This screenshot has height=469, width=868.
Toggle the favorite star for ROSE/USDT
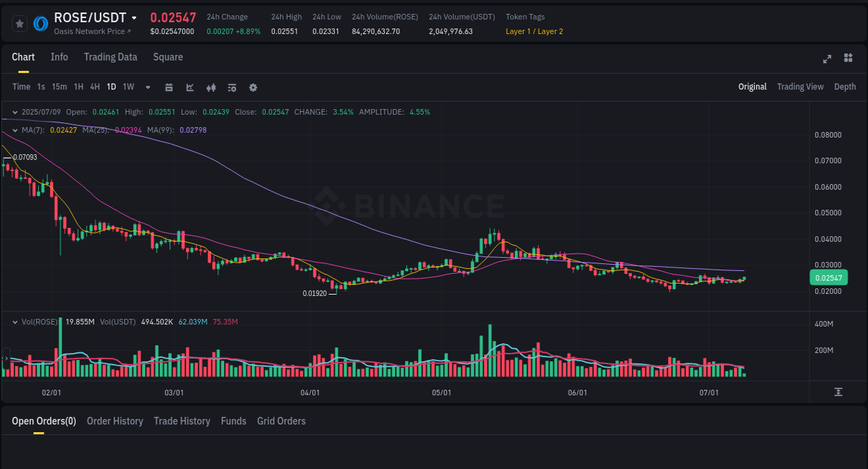(x=19, y=23)
